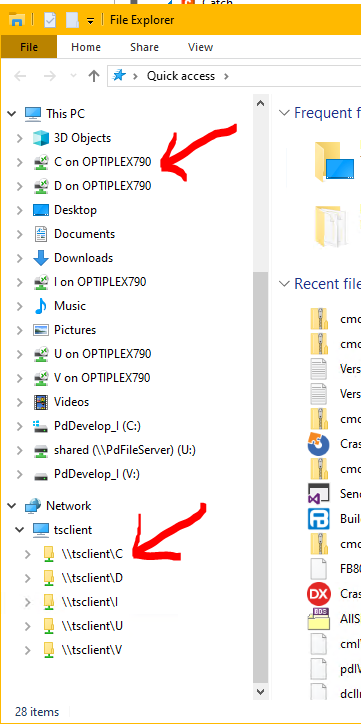Select the blue FB file icon in Recent files
361x724 pixels.
click(x=319, y=518)
